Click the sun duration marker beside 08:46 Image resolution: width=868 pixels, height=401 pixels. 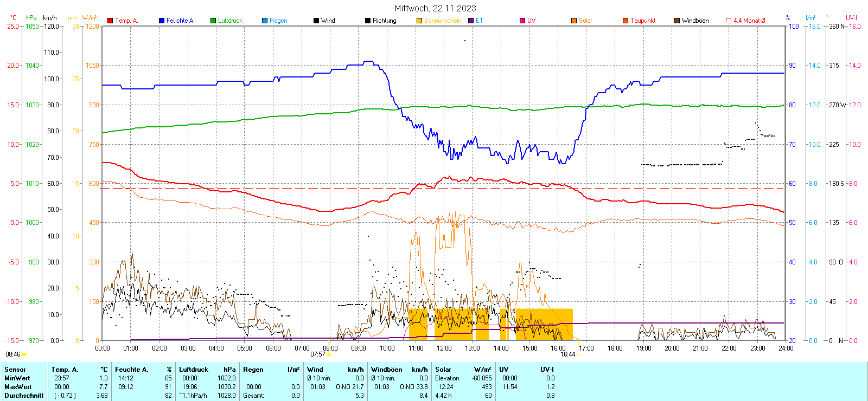tap(24, 354)
